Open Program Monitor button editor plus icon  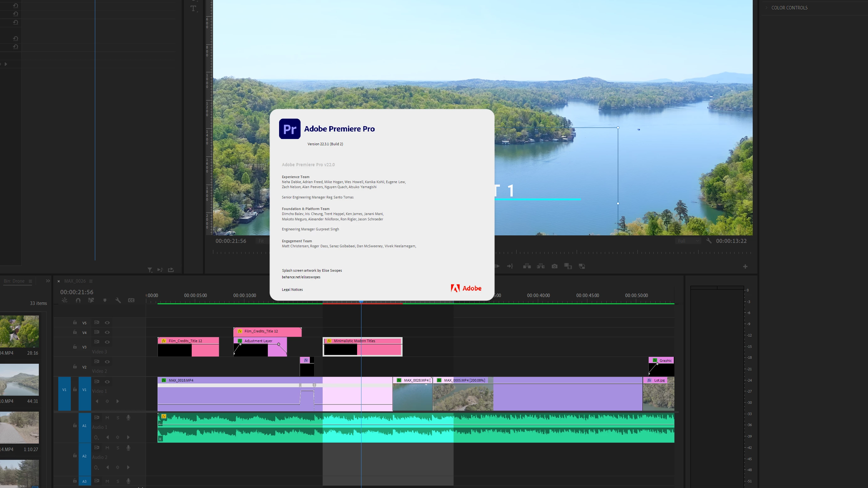(x=745, y=266)
